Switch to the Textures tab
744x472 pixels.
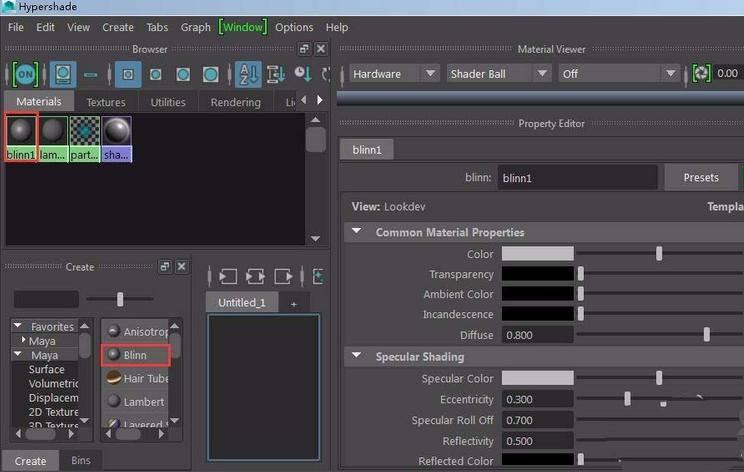pyautogui.click(x=106, y=102)
